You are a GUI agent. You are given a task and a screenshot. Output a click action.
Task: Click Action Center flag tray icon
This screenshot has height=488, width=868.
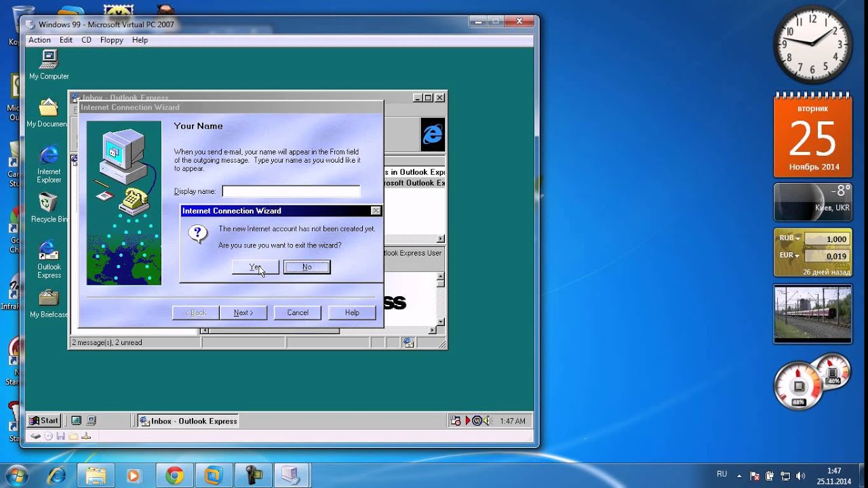point(755,476)
